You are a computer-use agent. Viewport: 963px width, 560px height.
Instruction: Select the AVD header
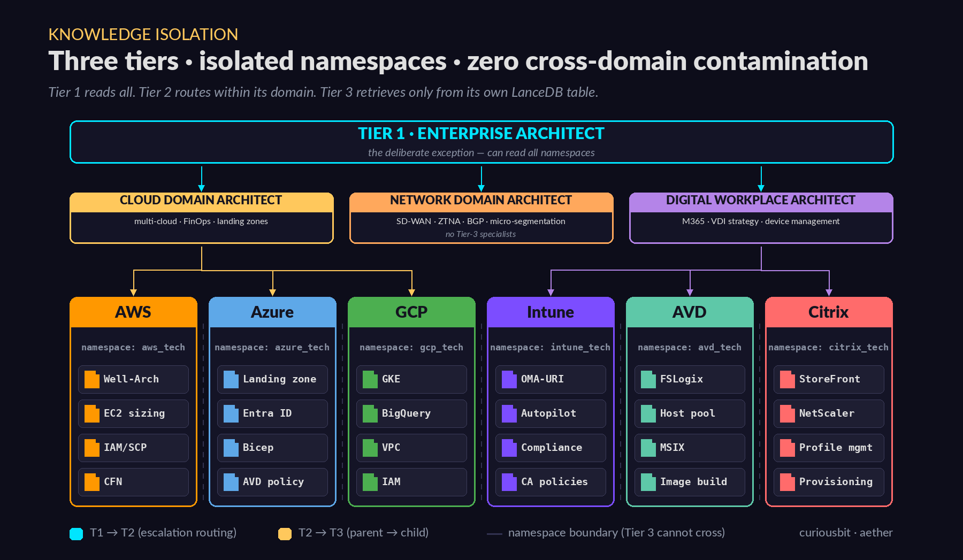(x=690, y=312)
